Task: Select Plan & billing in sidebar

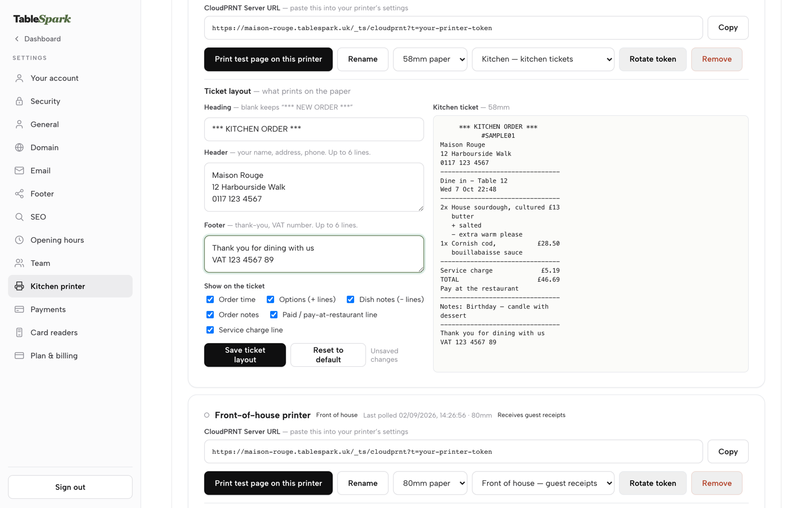Action: (x=70, y=356)
